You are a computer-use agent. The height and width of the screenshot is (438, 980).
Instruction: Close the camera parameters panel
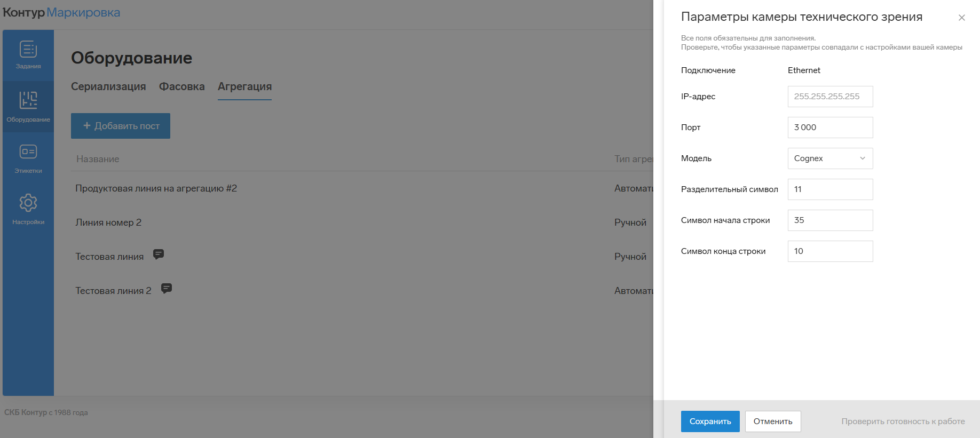[x=961, y=18]
